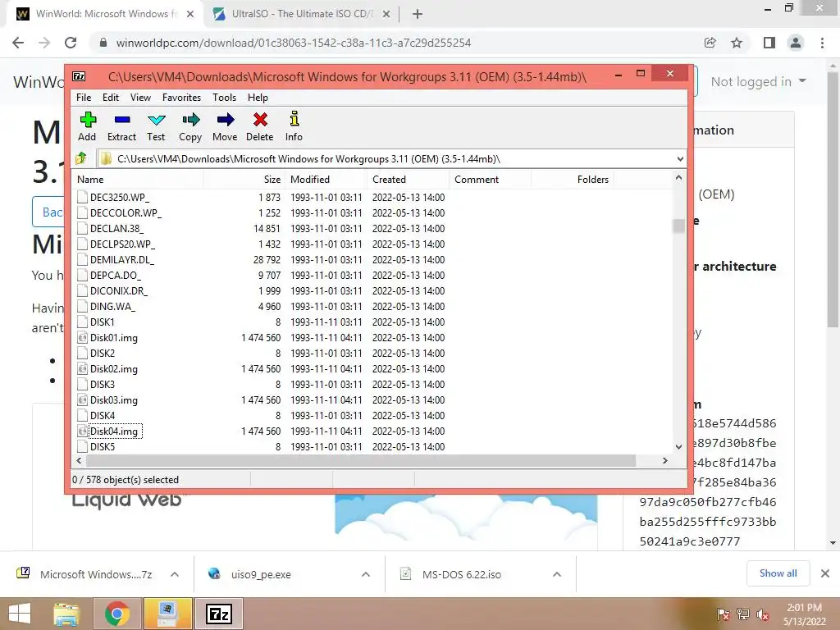This screenshot has height=630, width=840.
Task: Click the share page icon in Chrome
Action: point(710,43)
